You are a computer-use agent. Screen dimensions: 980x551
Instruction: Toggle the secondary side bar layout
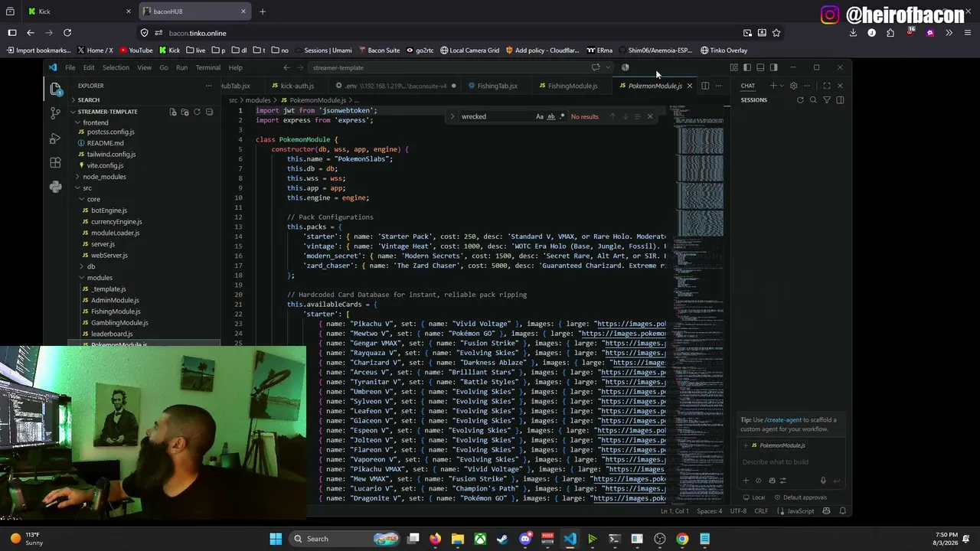click(x=773, y=67)
